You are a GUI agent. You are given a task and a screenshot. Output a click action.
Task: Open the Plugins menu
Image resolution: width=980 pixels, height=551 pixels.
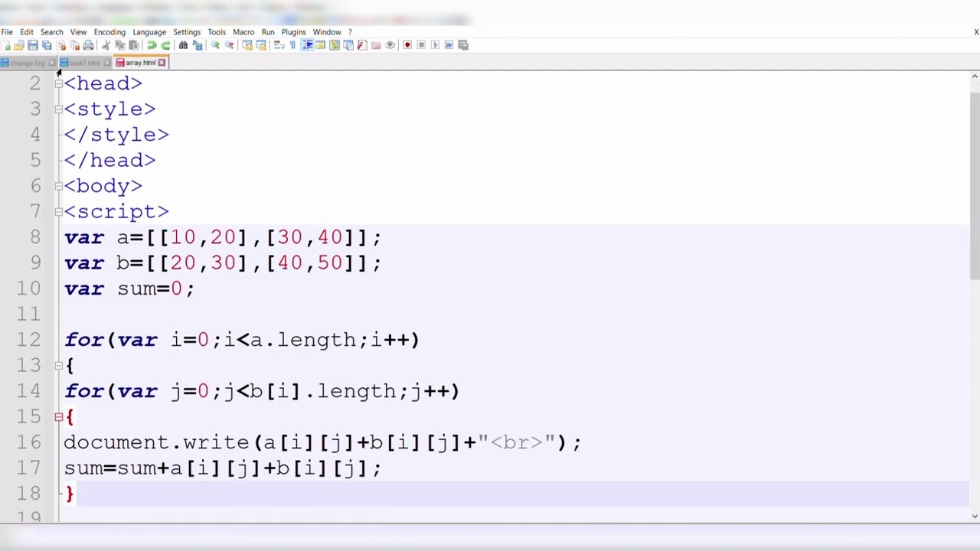[293, 32]
